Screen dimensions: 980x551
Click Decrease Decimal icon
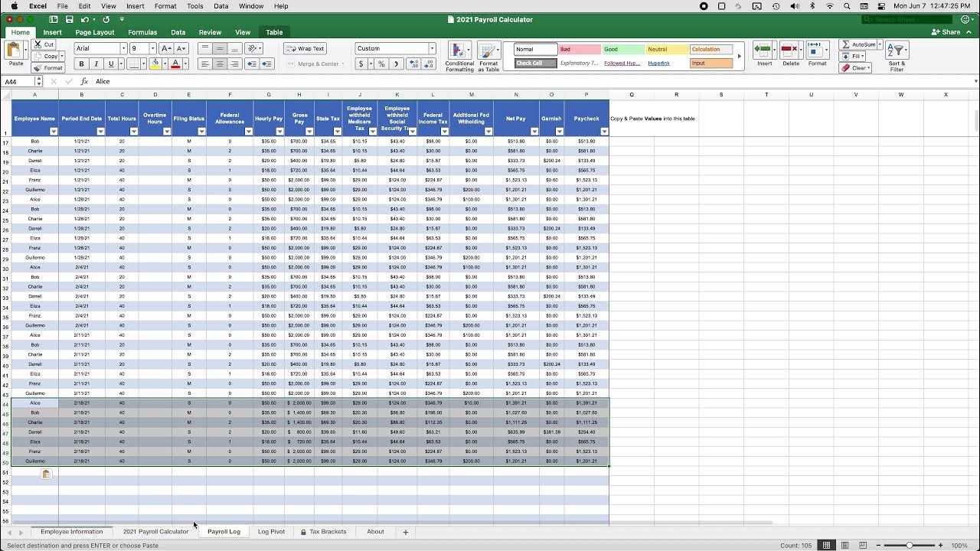[430, 64]
